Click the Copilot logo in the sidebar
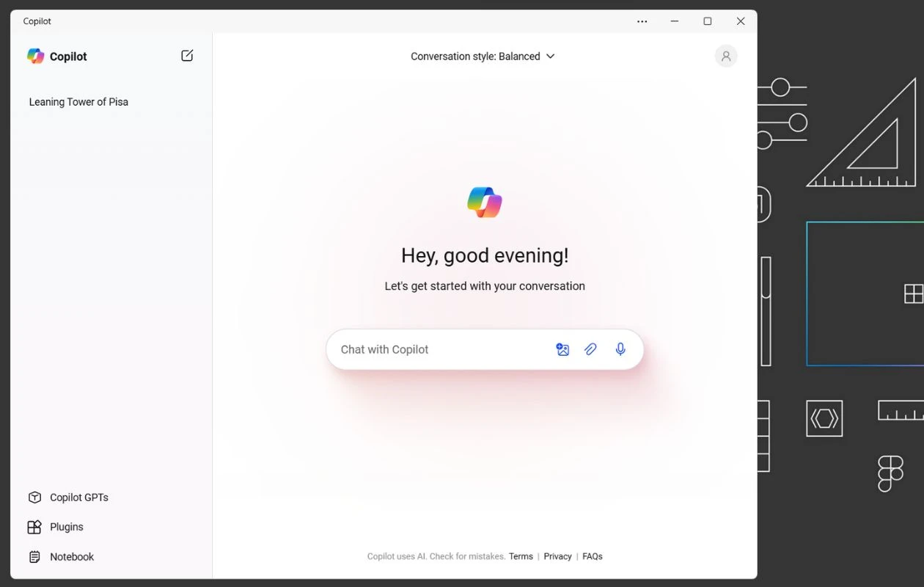The height and width of the screenshot is (587, 924). 35,56
